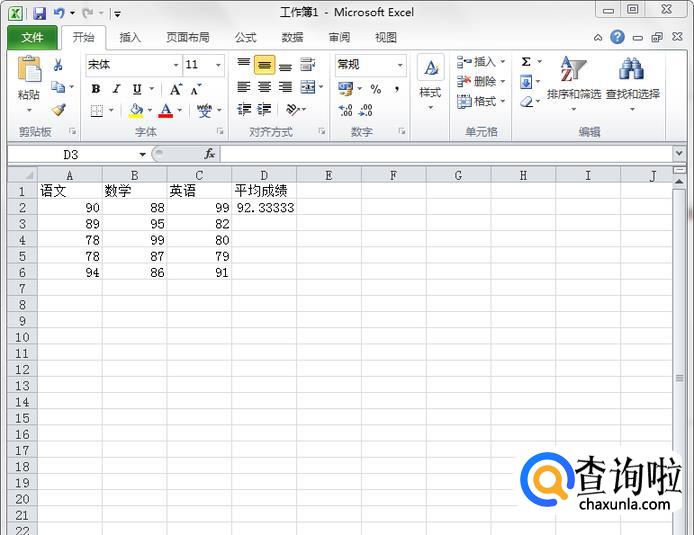694x535 pixels.
Task: Switch to the View (视图) tab
Action: pos(386,38)
